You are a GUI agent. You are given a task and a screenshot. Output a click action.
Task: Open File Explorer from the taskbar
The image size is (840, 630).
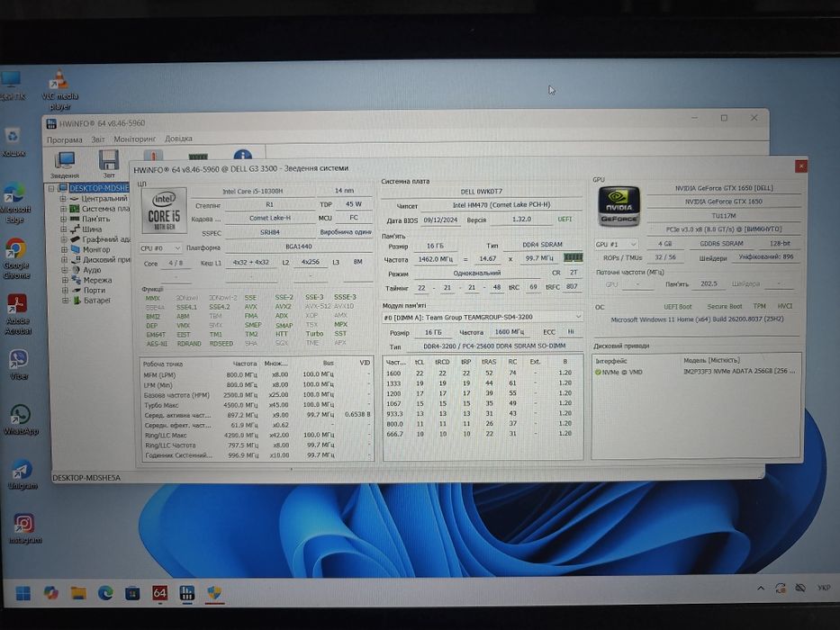tap(78, 593)
